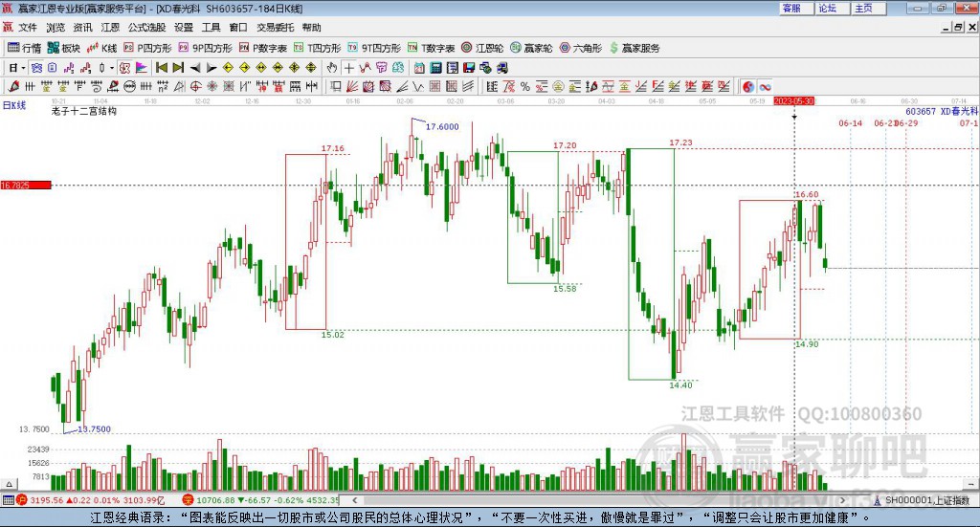Expand the 日 period dropdown arrow
Screen dimensions: 980x527
tap(23, 68)
